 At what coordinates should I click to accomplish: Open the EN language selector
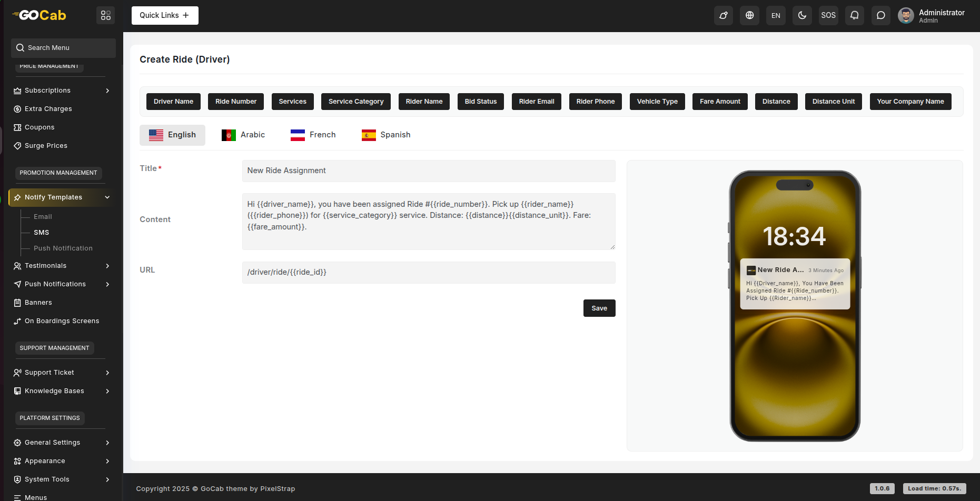click(776, 15)
